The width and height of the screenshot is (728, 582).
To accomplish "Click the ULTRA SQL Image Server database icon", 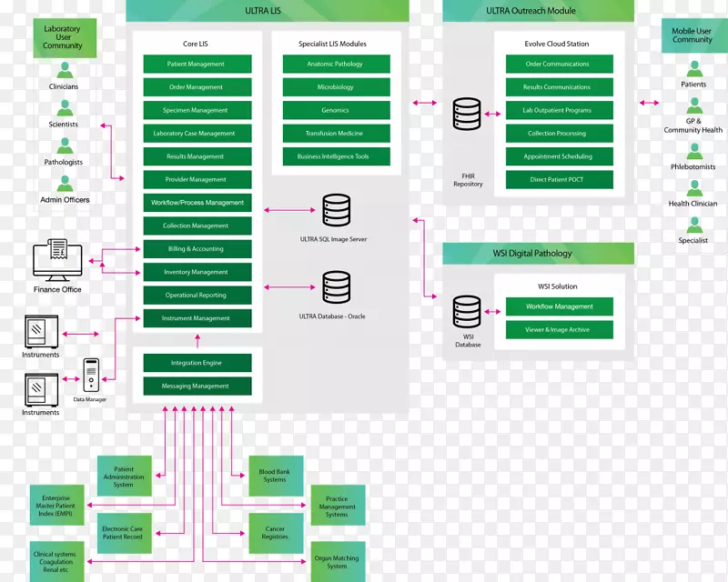I will 337,210.
